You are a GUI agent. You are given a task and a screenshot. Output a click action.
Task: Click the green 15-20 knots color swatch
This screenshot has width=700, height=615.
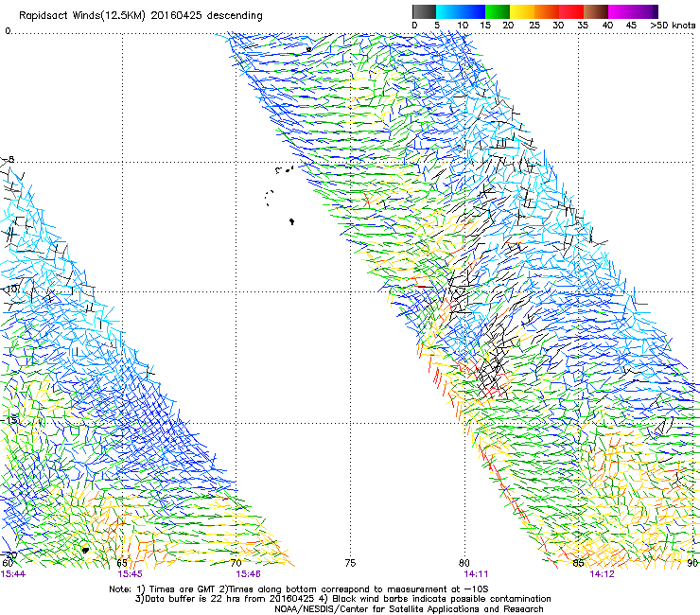pyautogui.click(x=498, y=11)
